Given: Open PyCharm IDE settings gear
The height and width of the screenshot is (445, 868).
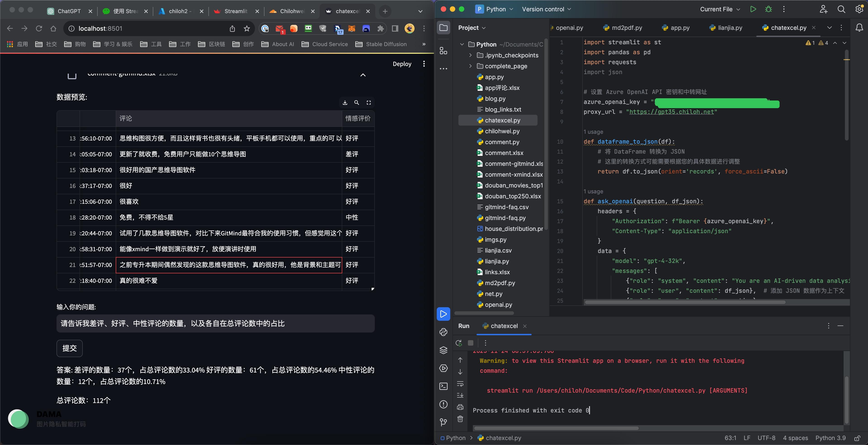Looking at the screenshot, I should click(x=859, y=9).
